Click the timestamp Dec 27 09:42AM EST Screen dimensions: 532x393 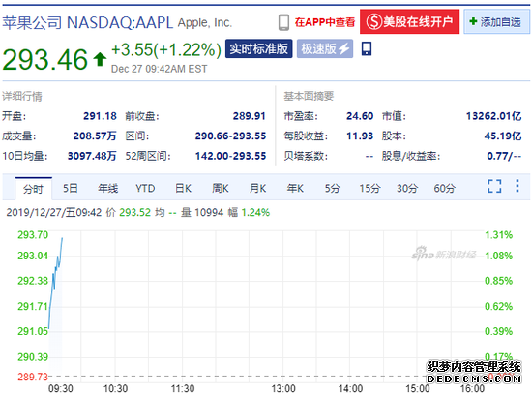pyautogui.click(x=160, y=69)
